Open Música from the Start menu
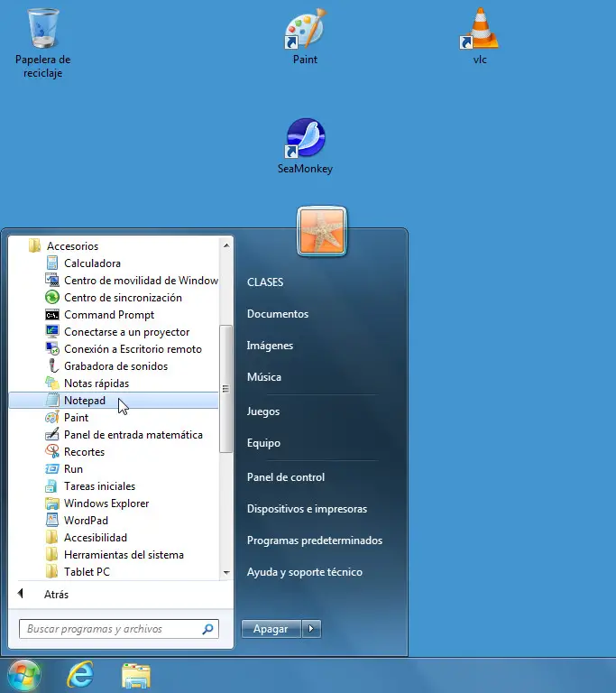 [x=264, y=377]
